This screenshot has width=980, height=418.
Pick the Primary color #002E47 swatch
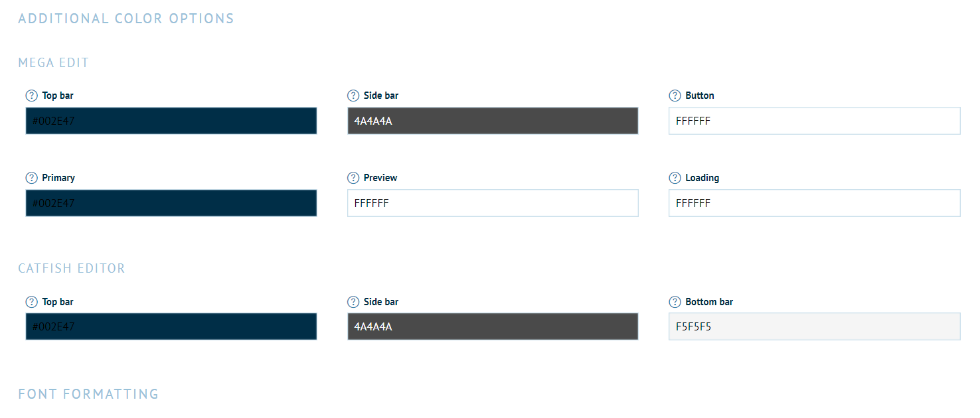[171, 203]
